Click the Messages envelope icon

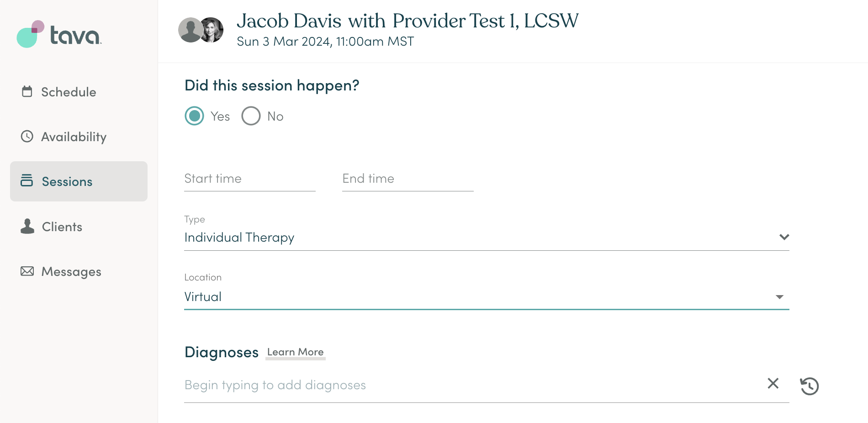(27, 271)
